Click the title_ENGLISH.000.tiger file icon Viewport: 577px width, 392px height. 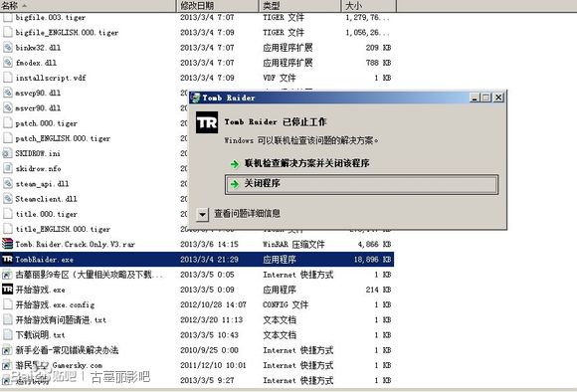coord(7,229)
